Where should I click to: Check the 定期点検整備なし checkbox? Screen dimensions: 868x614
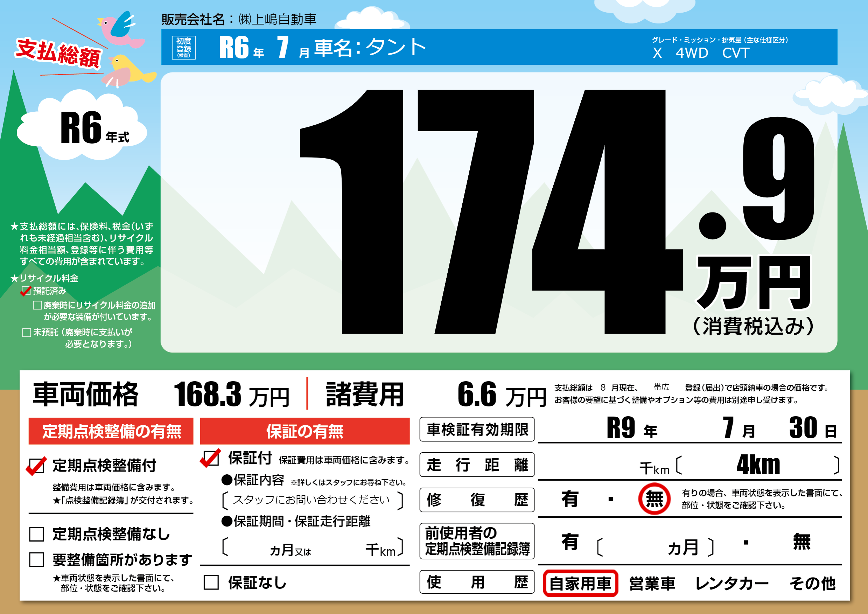point(37,534)
